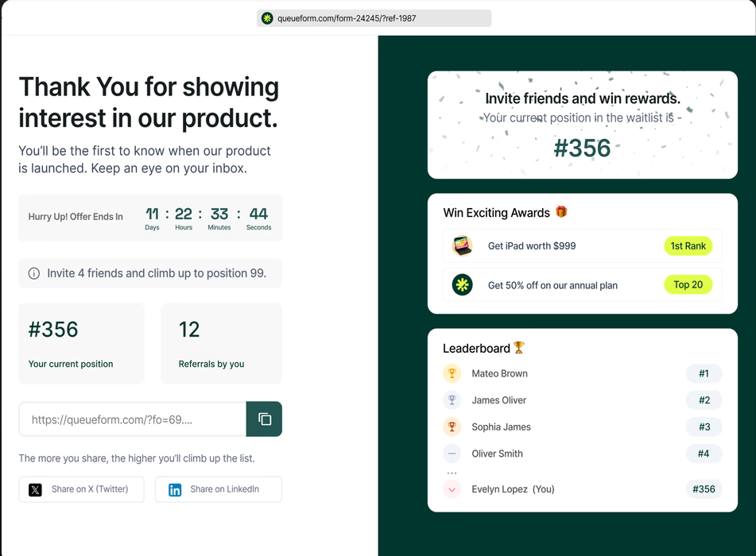Click the queueform logo in the address bar
Screen dimensions: 756x556
(x=266, y=17)
